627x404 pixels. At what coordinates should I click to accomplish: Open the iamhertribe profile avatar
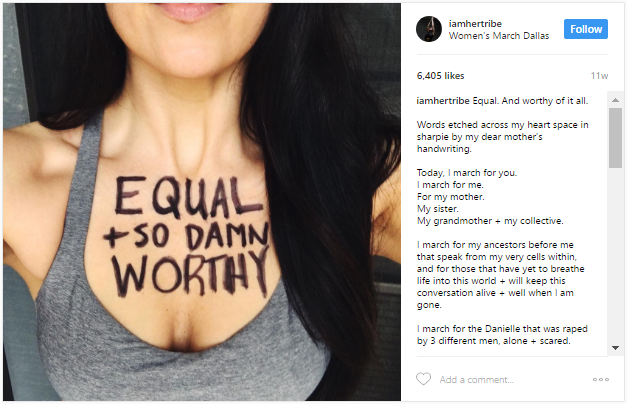coord(429,29)
